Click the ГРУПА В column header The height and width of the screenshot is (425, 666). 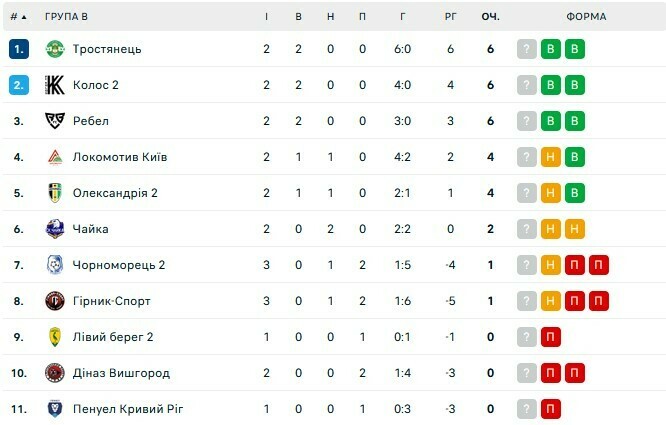(x=66, y=17)
